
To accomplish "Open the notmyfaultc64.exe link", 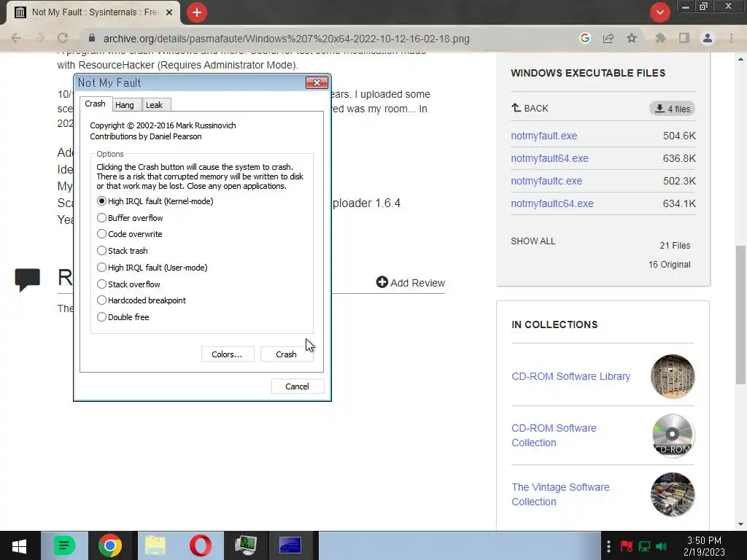I will point(552,203).
